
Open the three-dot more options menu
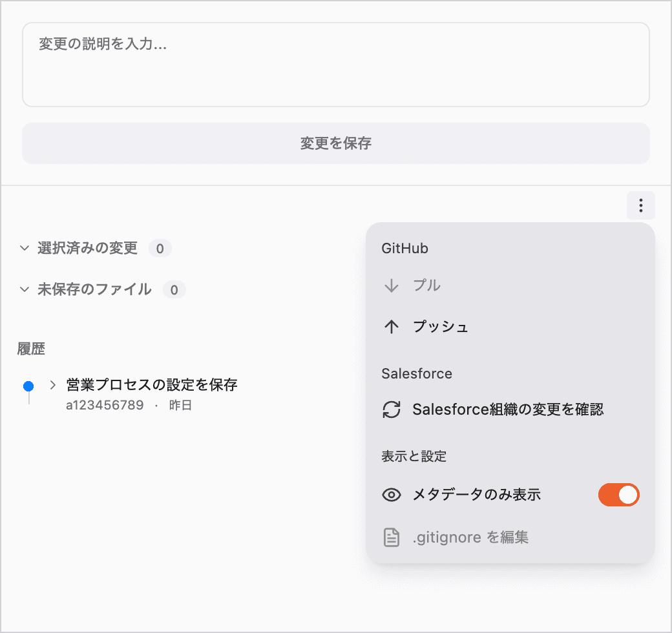641,205
